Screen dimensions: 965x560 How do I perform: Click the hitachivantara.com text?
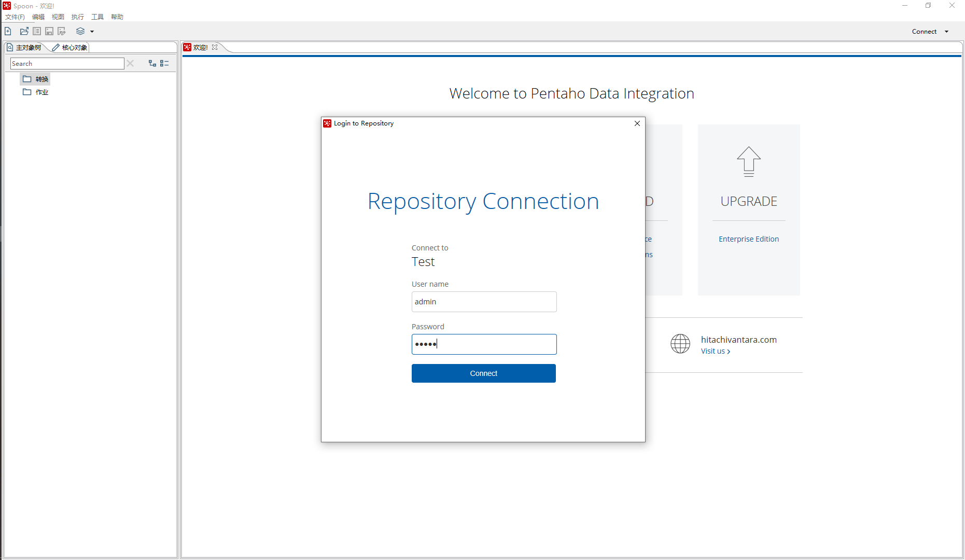click(x=739, y=340)
